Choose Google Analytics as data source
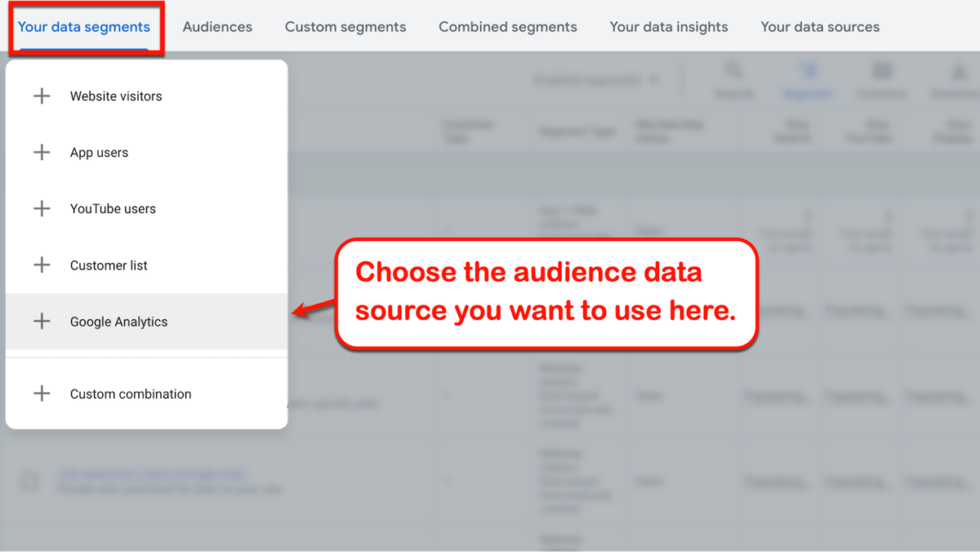The width and height of the screenshot is (980, 552). pyautogui.click(x=146, y=322)
